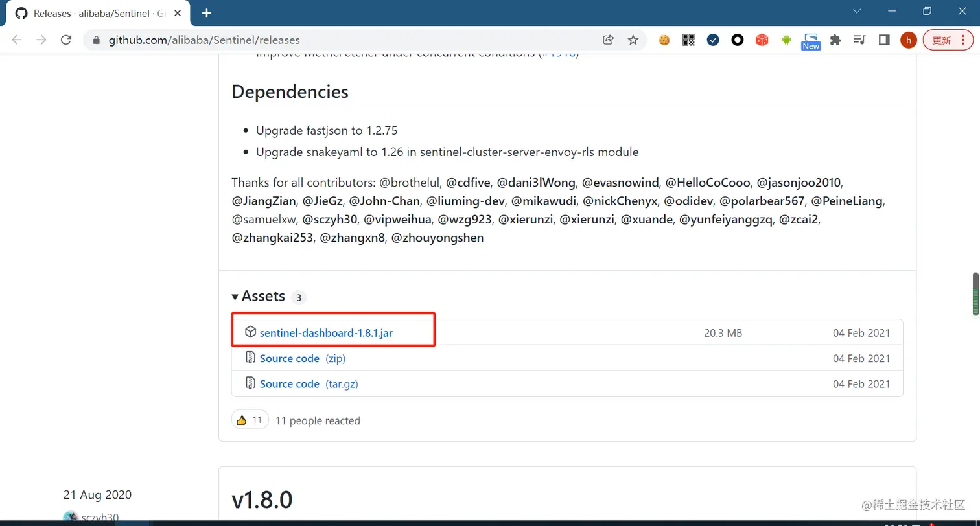
Task: Open the @PeineLiang contributor profile
Action: [x=847, y=201]
